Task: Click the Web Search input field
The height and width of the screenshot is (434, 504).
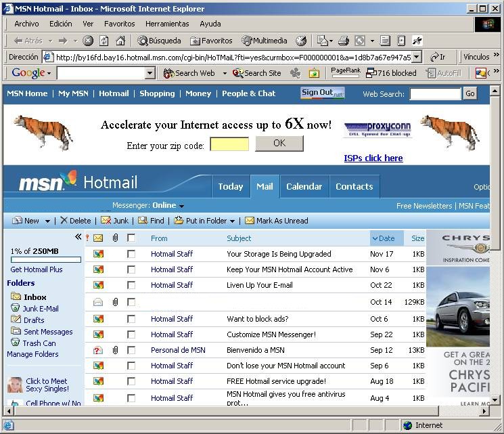Action: tap(435, 94)
